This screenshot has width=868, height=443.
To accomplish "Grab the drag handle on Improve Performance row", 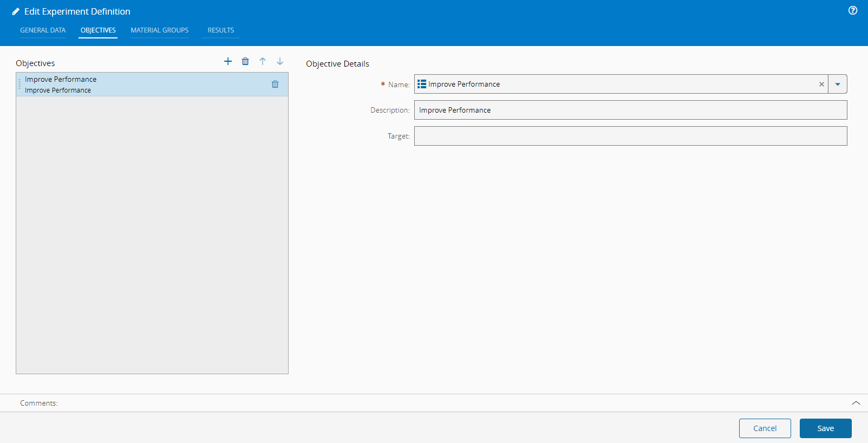I will [19, 84].
